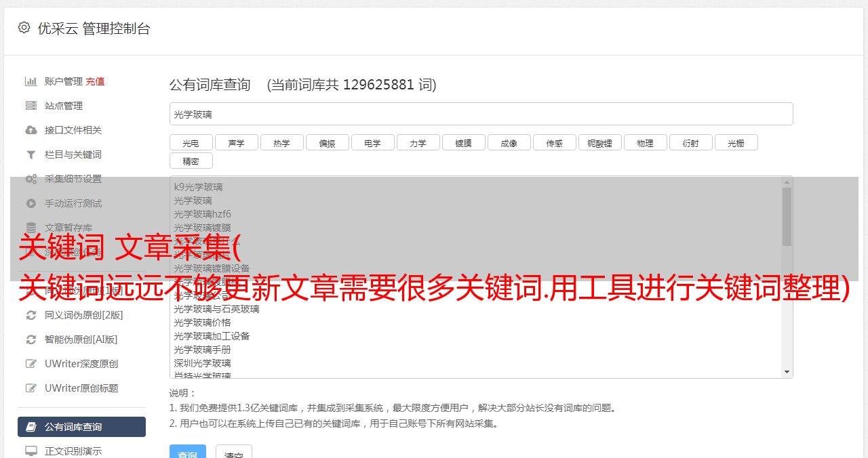Select 光学玻璃价格 in the results list

202,322
